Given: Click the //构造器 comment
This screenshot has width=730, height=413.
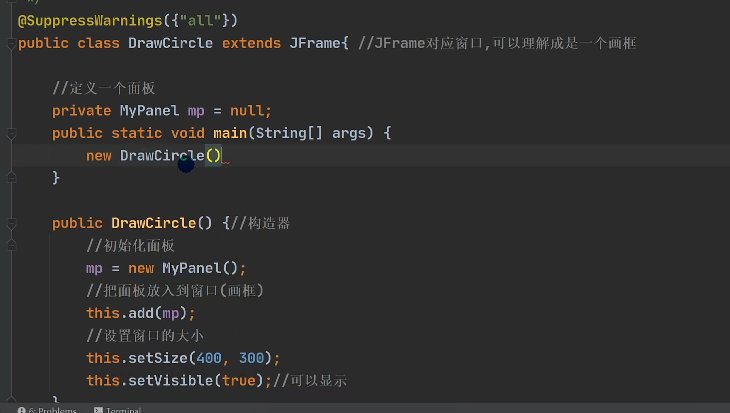Looking at the screenshot, I should point(260,223).
